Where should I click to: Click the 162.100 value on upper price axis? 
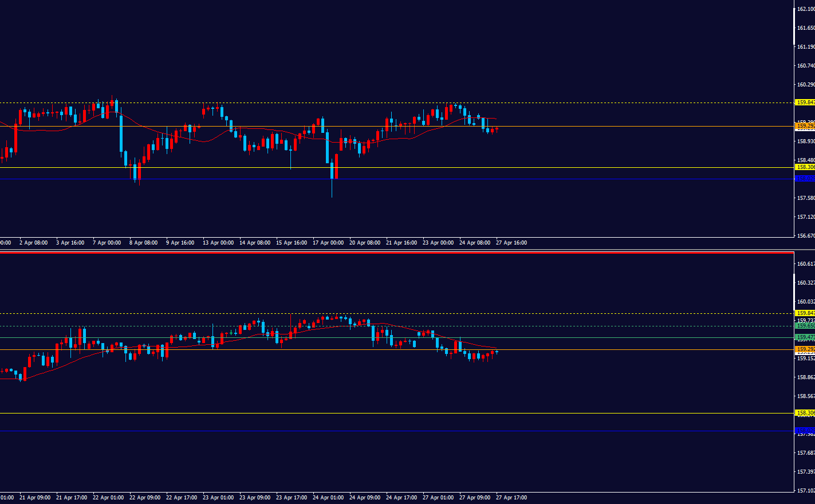pyautogui.click(x=806, y=9)
